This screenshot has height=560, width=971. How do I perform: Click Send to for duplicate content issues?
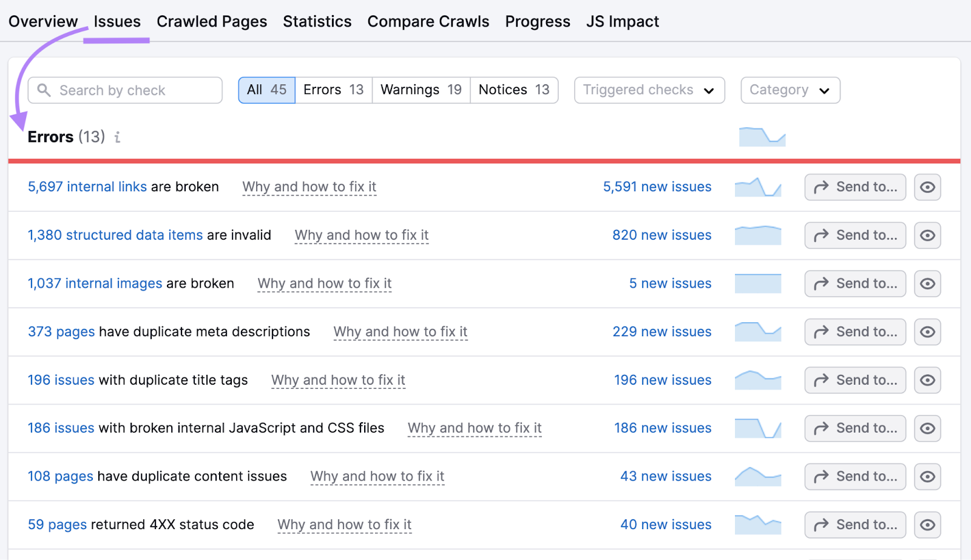855,476
